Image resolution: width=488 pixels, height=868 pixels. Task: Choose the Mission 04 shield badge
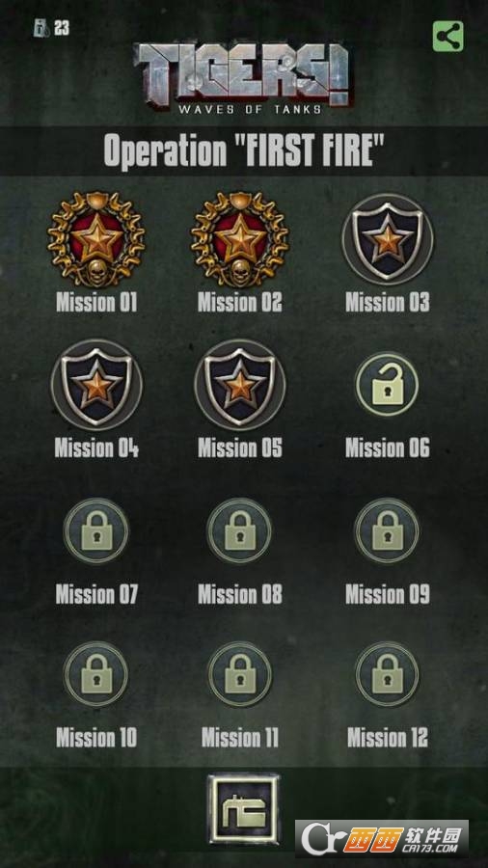(96, 385)
